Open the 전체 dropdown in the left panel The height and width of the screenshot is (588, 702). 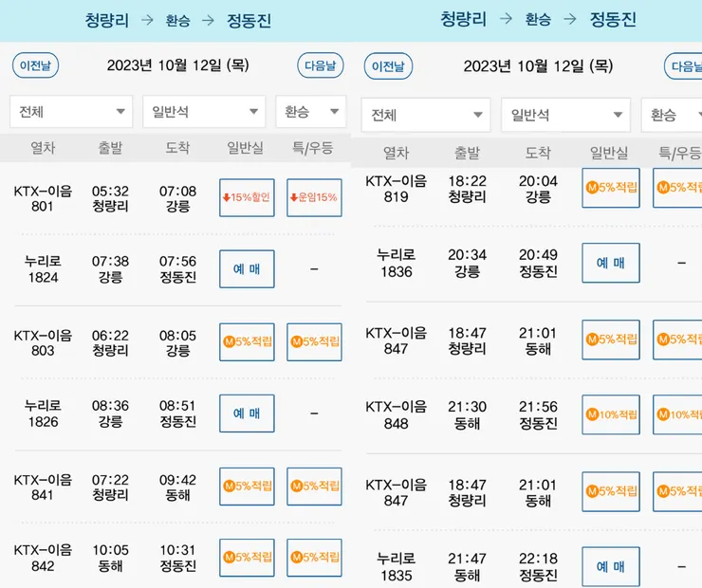71,112
